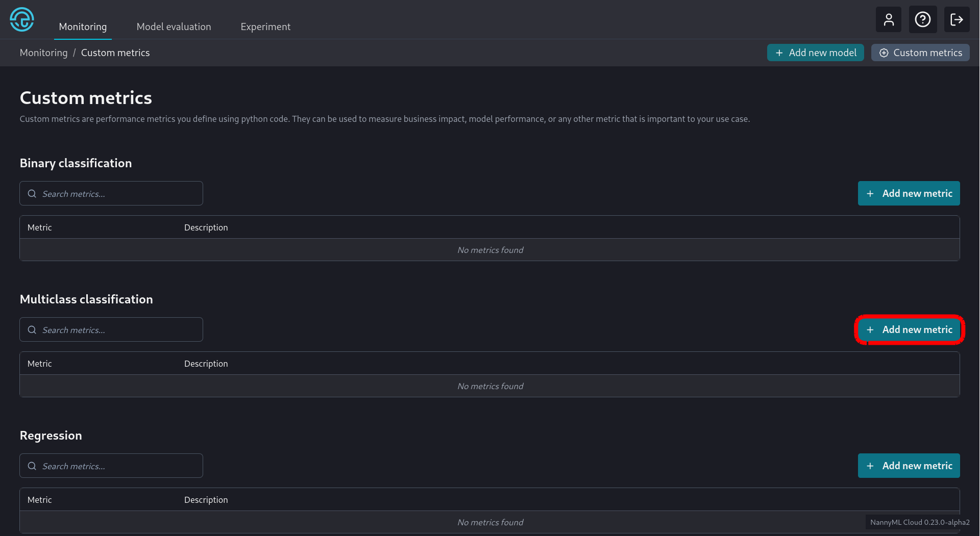980x536 pixels.
Task: Click search icon in Binary classification field
Action: pyautogui.click(x=32, y=194)
